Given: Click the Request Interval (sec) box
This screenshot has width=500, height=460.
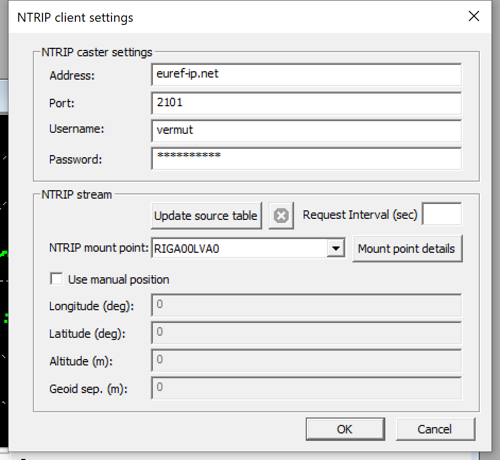Looking at the screenshot, I should tap(442, 214).
